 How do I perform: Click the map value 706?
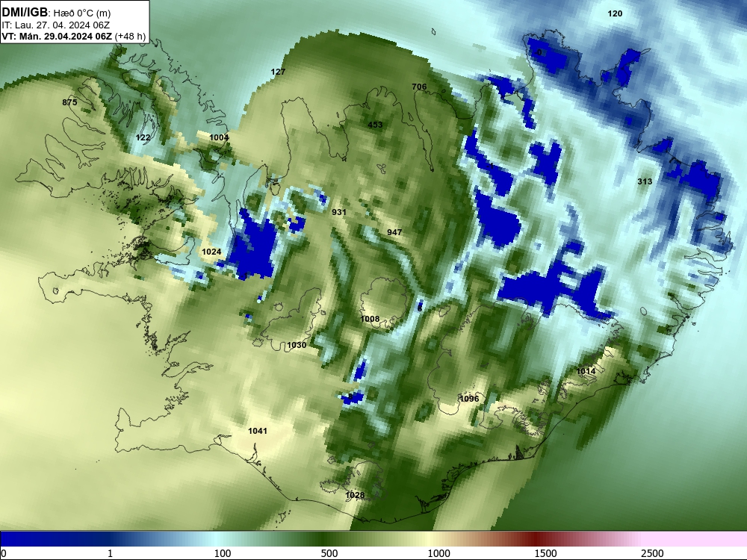click(419, 87)
